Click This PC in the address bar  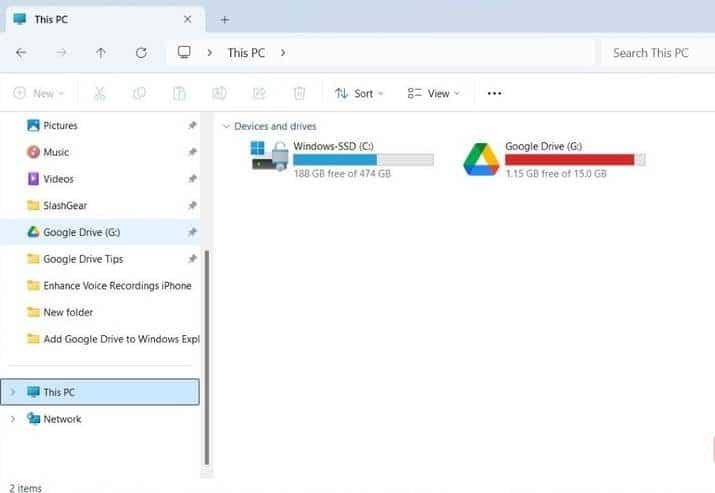(246, 53)
